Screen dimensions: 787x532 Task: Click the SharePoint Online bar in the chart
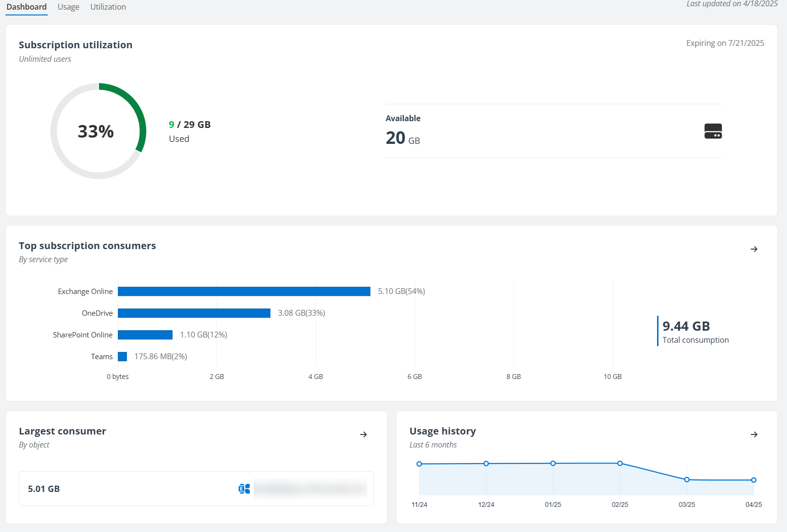pos(145,335)
